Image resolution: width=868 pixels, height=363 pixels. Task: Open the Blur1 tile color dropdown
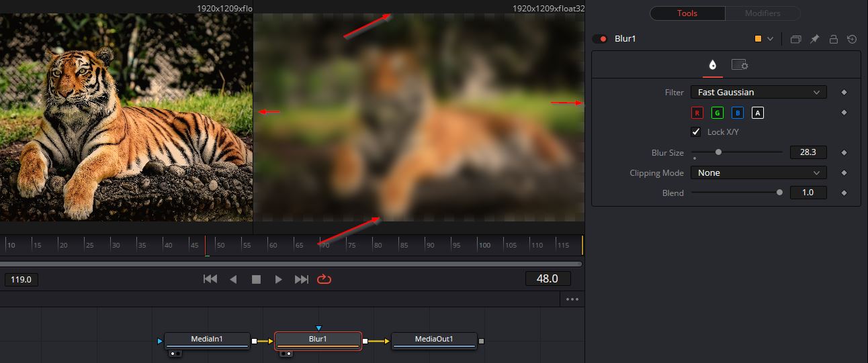pos(770,39)
